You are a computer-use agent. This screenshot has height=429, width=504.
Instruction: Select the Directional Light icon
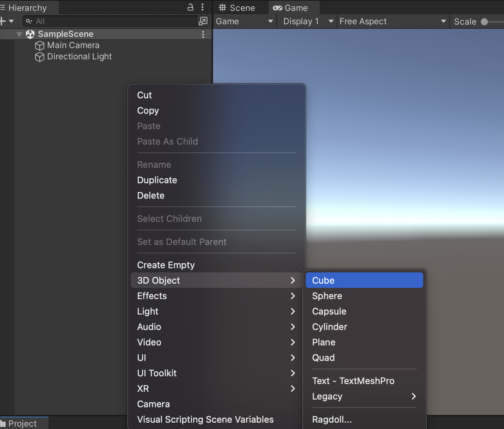[39, 57]
